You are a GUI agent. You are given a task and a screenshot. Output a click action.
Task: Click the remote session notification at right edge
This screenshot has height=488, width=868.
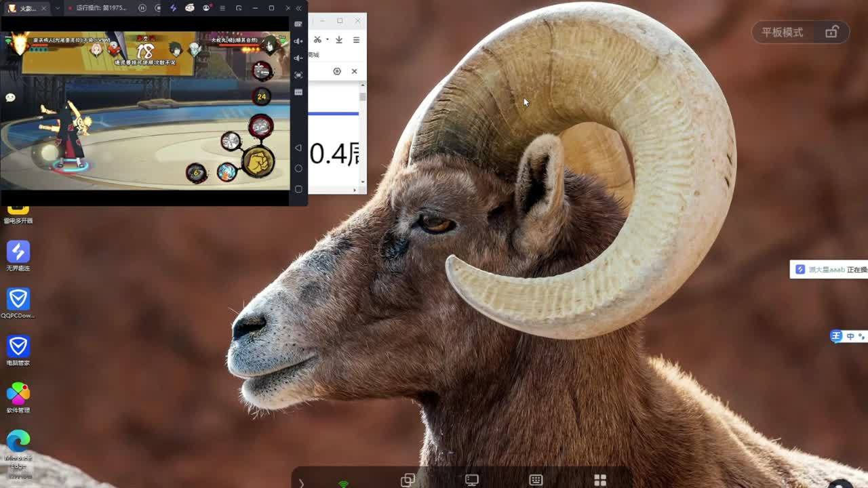point(829,270)
